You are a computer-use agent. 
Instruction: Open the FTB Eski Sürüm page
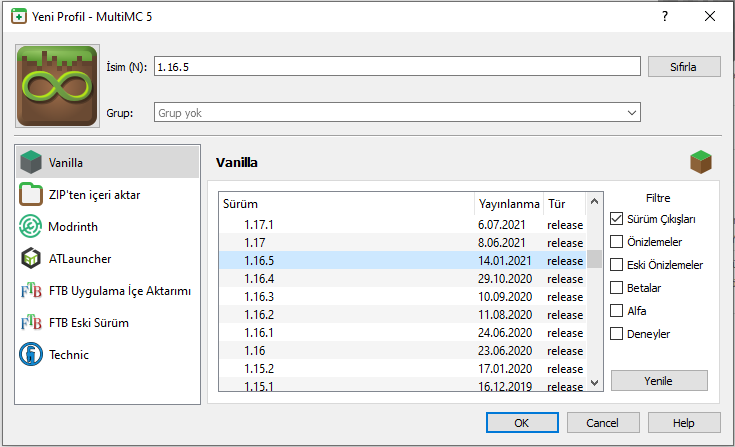click(x=108, y=322)
